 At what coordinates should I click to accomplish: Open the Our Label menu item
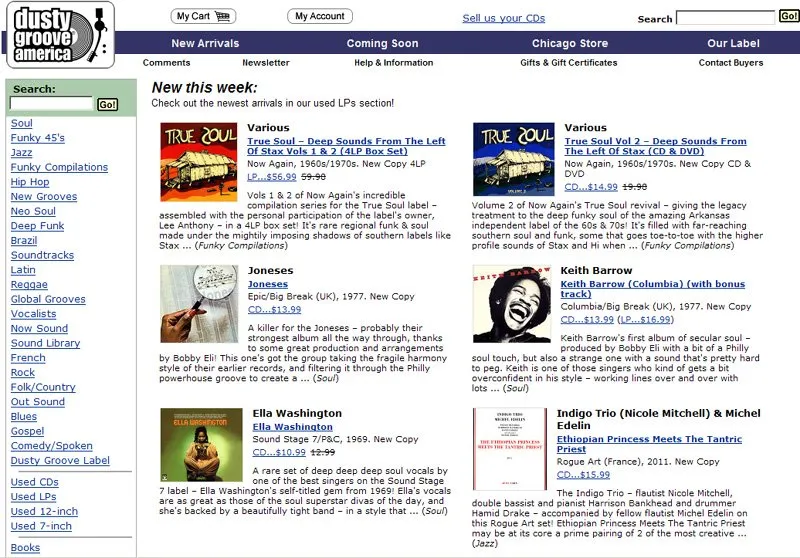click(733, 43)
